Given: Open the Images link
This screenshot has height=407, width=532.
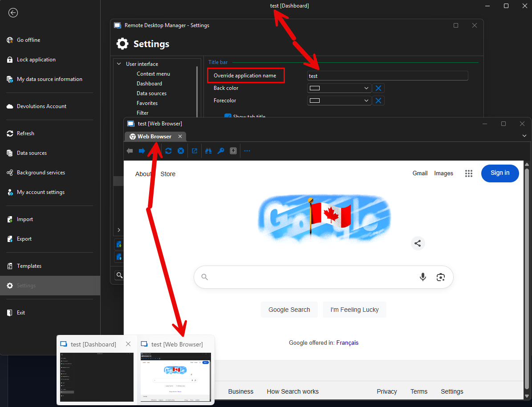Looking at the screenshot, I should coord(443,173).
